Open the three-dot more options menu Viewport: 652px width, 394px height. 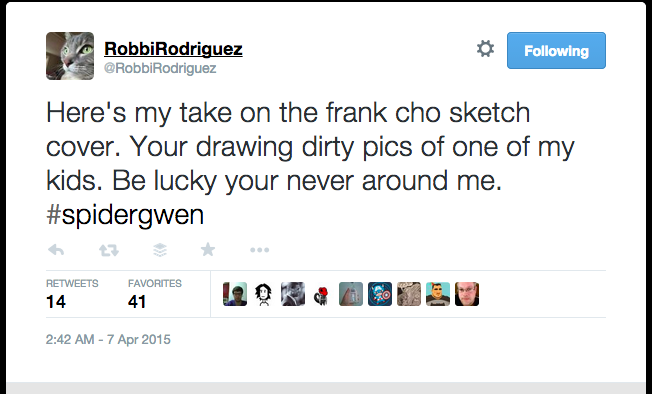pos(259,250)
